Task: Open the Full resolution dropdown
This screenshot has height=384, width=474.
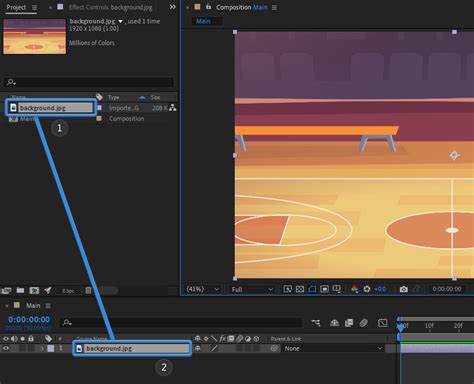Action: pyautogui.click(x=252, y=289)
